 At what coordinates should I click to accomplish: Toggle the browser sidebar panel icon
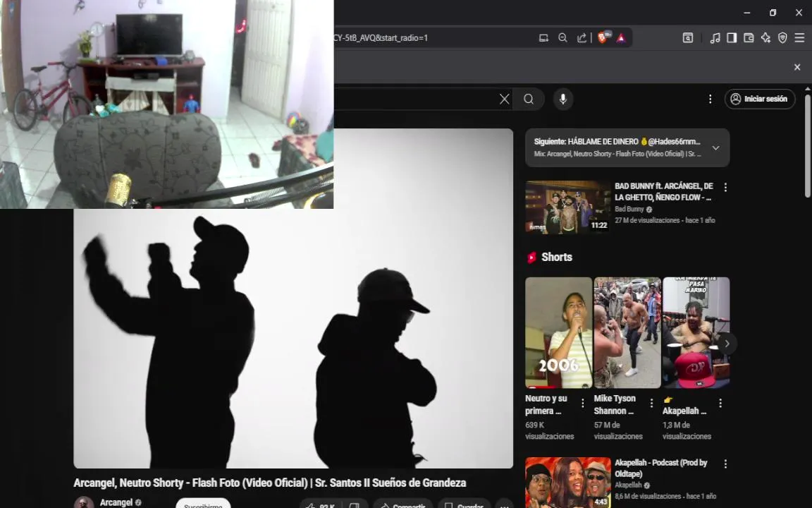(x=732, y=38)
